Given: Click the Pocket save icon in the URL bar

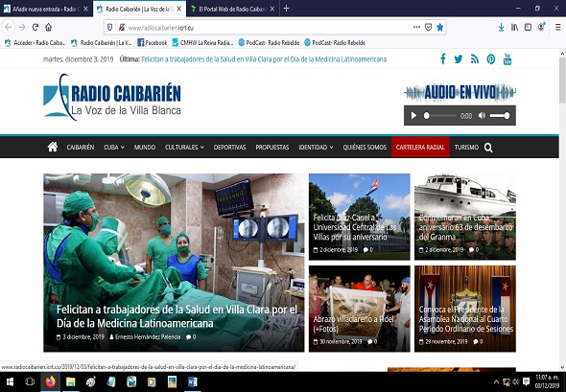Looking at the screenshot, I should pyautogui.click(x=428, y=27).
